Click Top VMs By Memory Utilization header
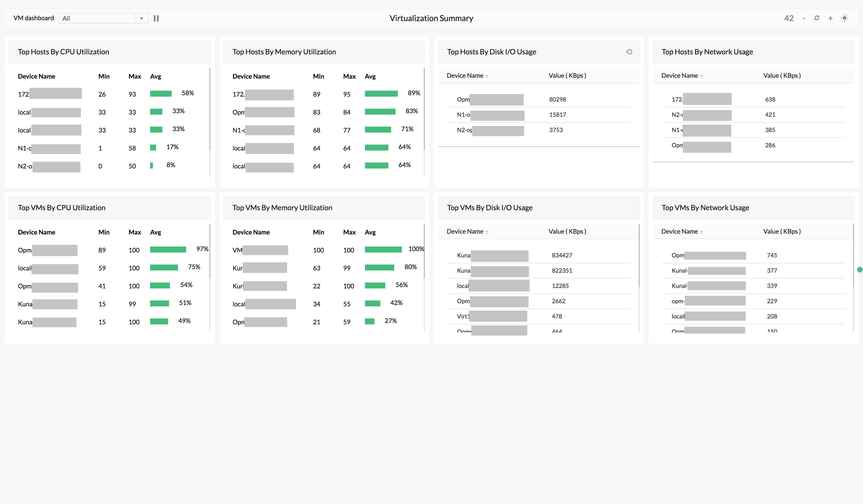 click(282, 208)
